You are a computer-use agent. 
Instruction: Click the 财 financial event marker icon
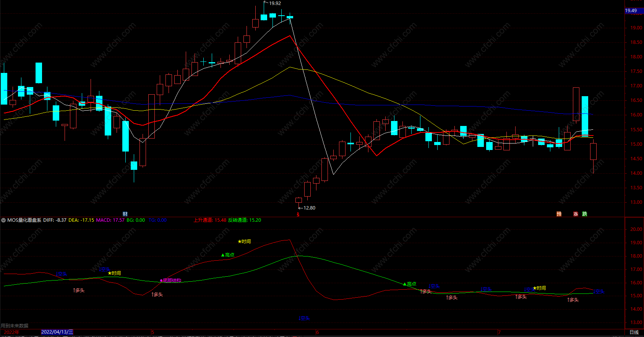[125, 214]
